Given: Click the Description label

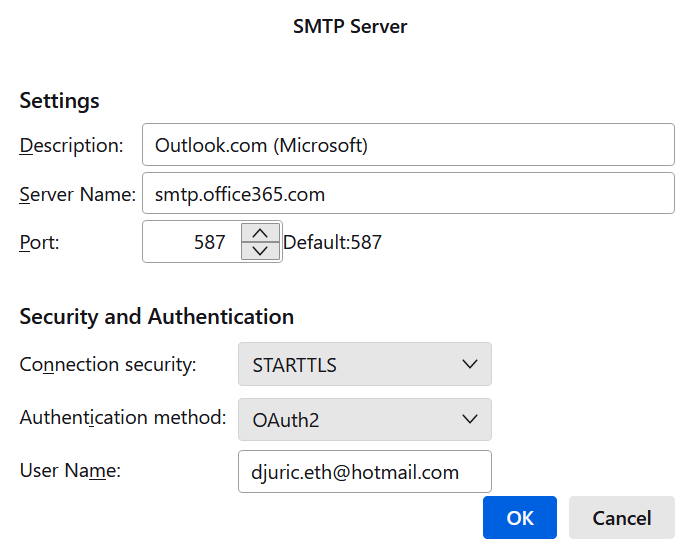Looking at the screenshot, I should (x=71, y=145).
